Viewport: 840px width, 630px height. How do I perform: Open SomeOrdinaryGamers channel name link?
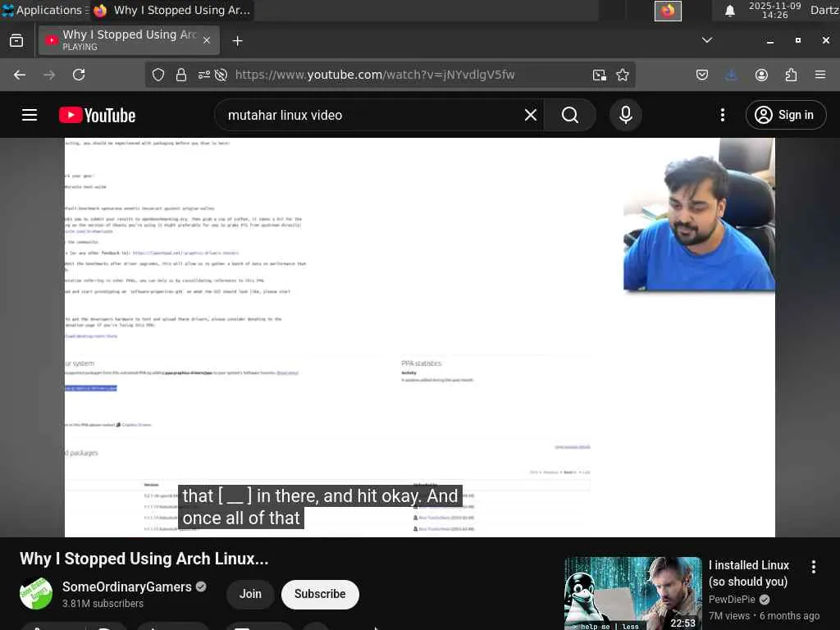(x=126, y=587)
